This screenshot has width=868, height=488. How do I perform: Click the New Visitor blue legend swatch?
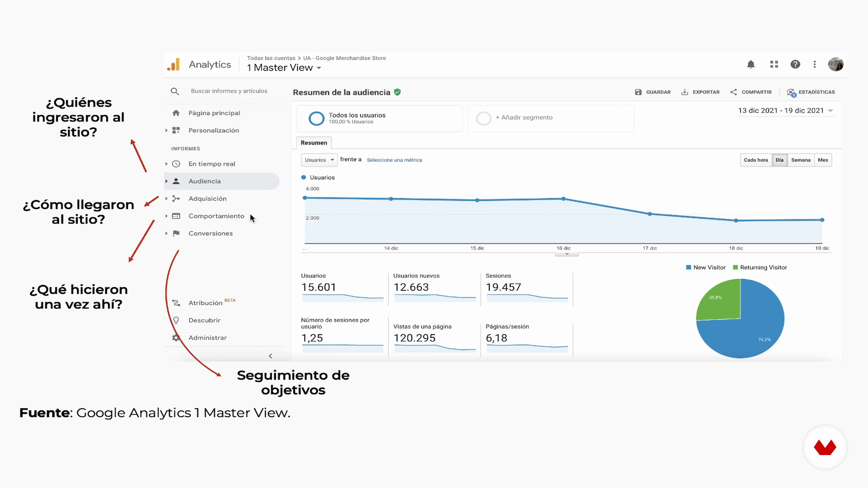[x=688, y=267]
